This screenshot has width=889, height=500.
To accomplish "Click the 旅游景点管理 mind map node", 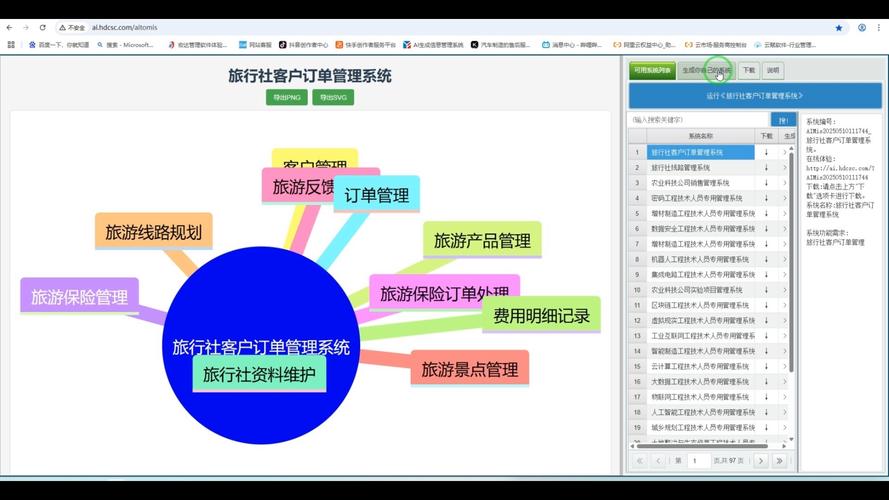I will (x=469, y=369).
